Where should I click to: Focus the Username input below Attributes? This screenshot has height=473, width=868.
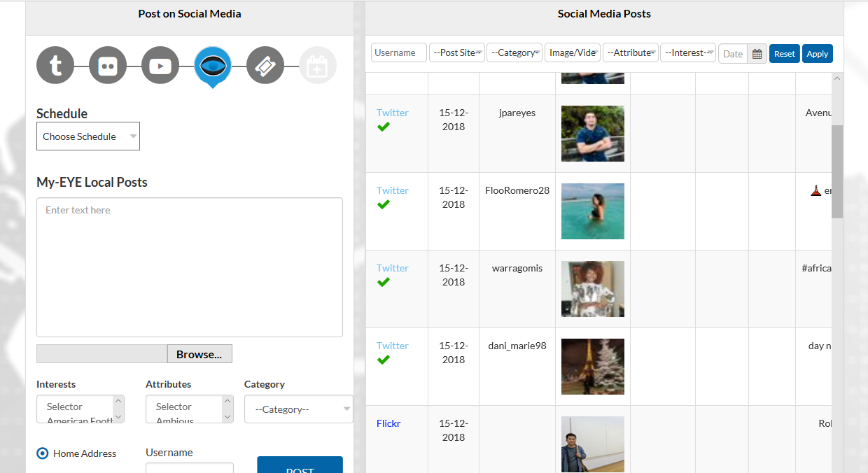(190, 468)
